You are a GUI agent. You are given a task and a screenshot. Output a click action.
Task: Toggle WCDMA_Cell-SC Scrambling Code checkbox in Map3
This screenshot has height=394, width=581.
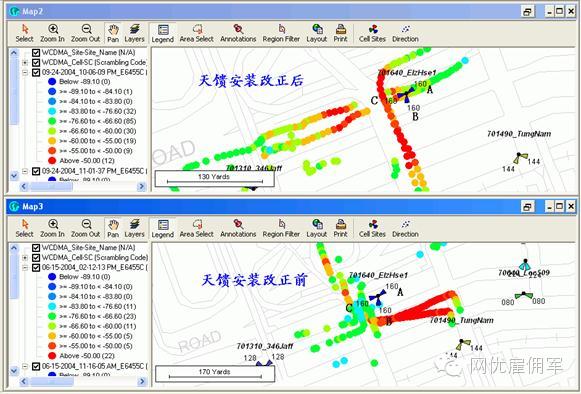click(36, 258)
